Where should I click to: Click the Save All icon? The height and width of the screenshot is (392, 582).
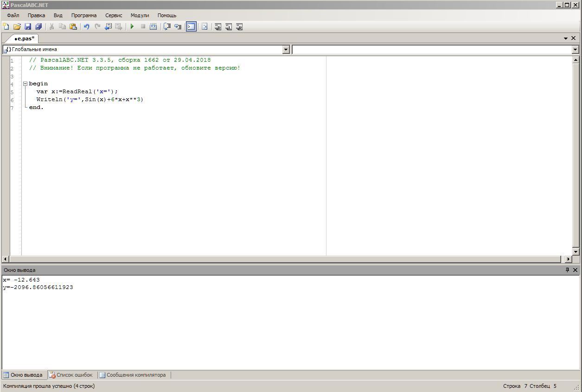click(38, 27)
